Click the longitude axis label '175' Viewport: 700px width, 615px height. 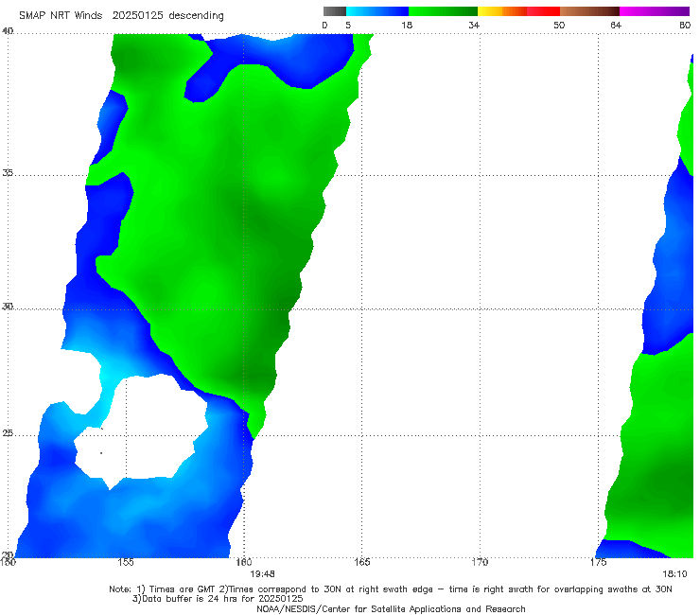pyautogui.click(x=598, y=562)
